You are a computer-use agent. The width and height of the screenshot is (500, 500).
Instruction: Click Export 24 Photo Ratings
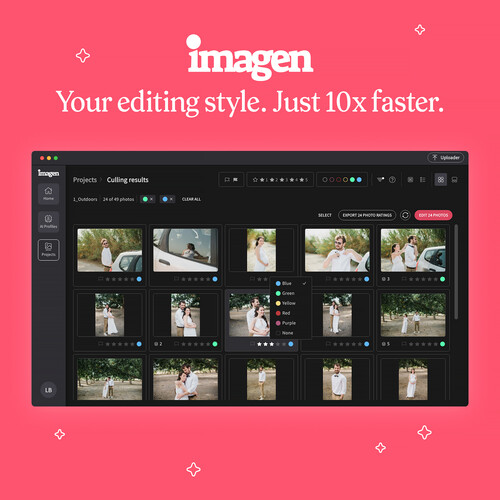coord(367,215)
